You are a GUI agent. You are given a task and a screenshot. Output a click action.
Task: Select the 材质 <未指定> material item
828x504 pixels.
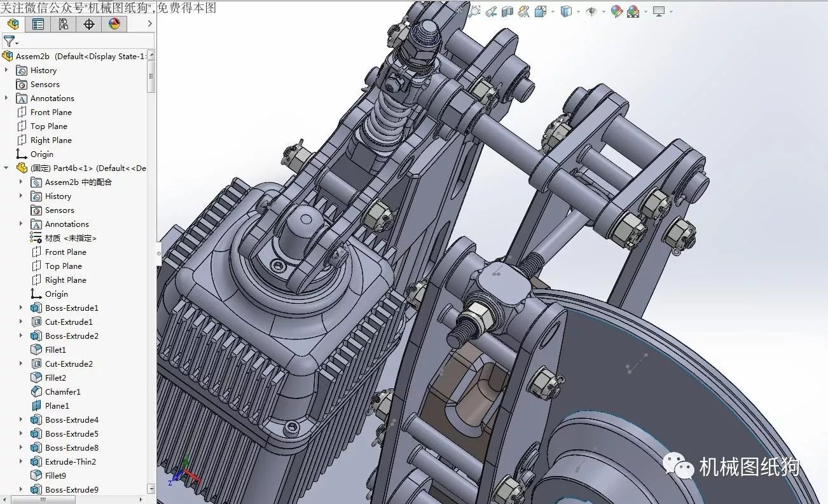[x=64, y=238]
